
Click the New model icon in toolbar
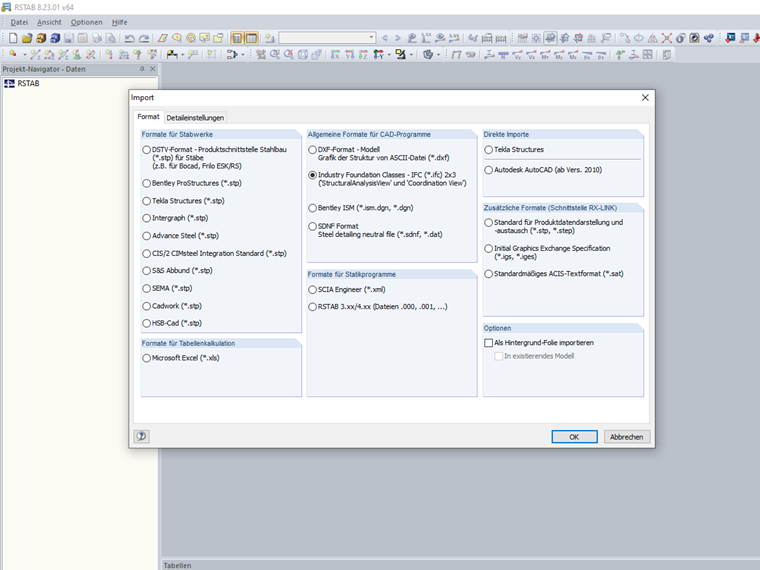tap(13, 38)
